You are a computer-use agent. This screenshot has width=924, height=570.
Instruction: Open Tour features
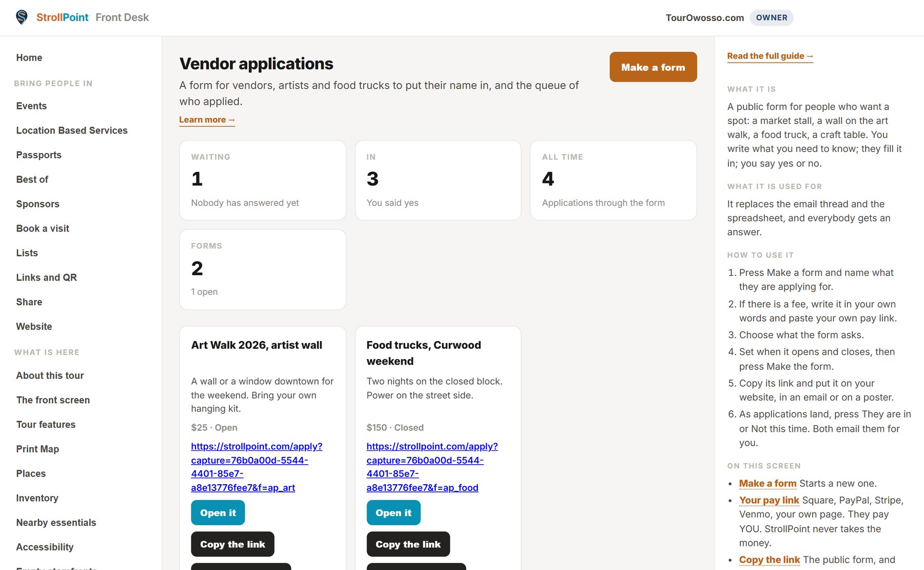(46, 425)
